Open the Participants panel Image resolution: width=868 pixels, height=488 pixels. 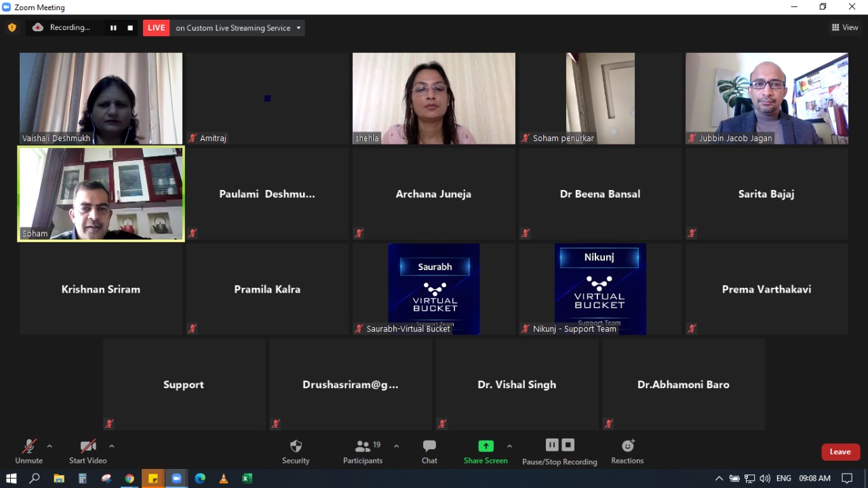point(363,451)
